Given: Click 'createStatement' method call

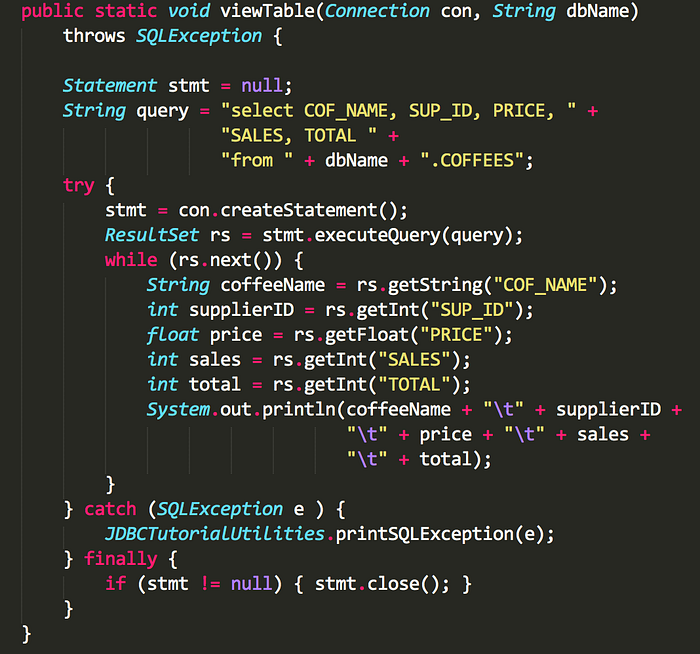Looking at the screenshot, I should point(299,210).
